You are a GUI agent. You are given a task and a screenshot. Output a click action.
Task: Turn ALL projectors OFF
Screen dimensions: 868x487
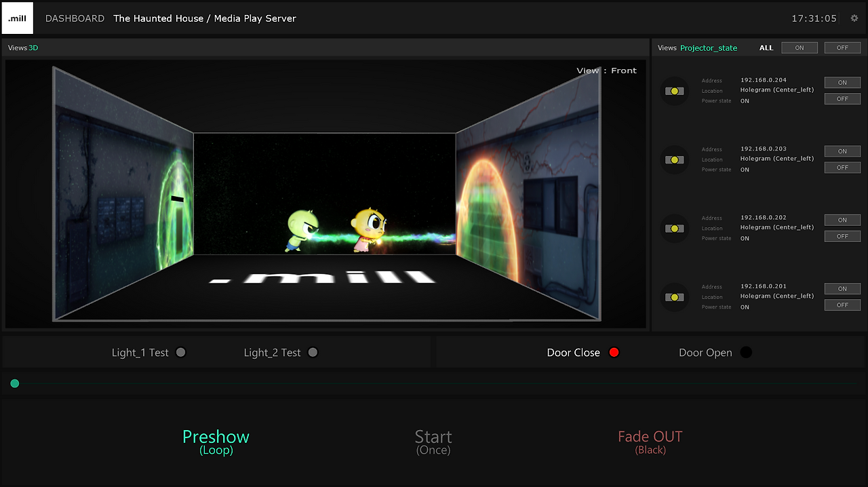click(x=842, y=47)
